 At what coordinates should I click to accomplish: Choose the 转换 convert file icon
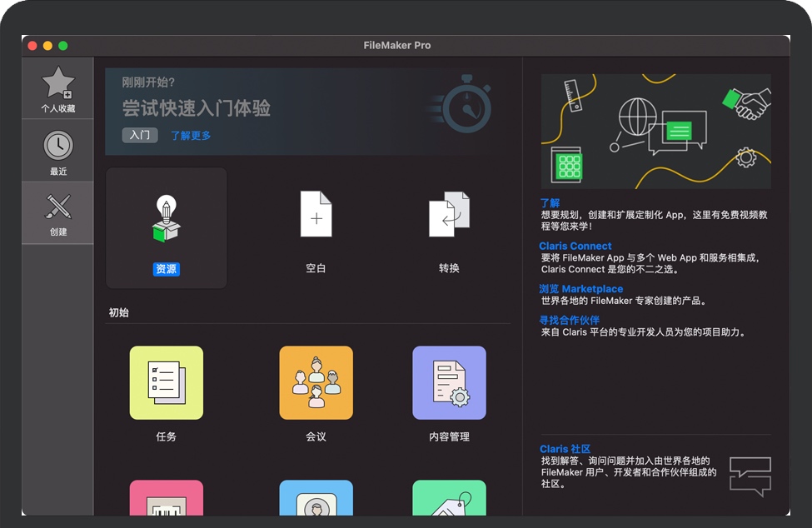(449, 215)
